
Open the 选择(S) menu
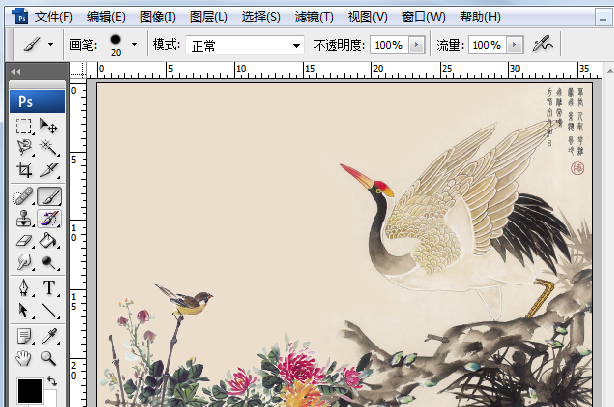[x=261, y=17]
